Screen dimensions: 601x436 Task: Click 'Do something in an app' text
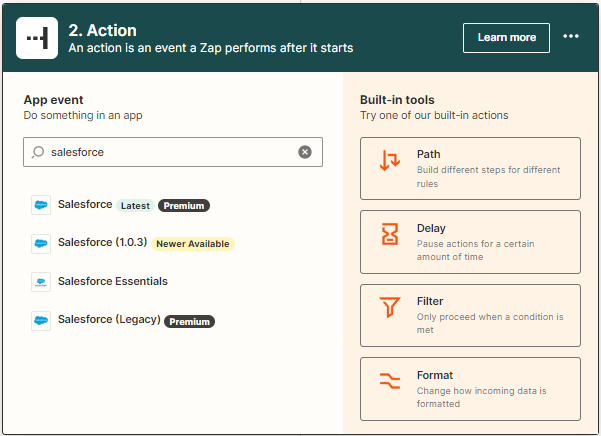(83, 115)
